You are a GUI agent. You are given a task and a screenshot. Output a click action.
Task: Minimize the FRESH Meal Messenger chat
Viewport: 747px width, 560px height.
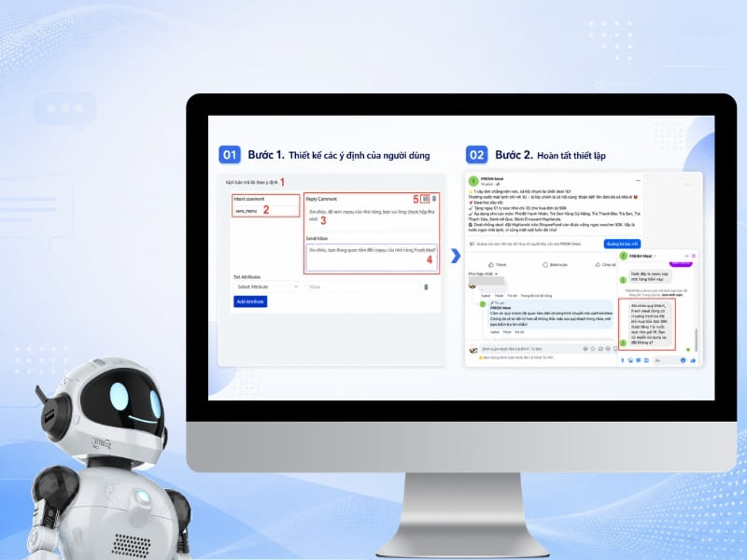point(686,256)
